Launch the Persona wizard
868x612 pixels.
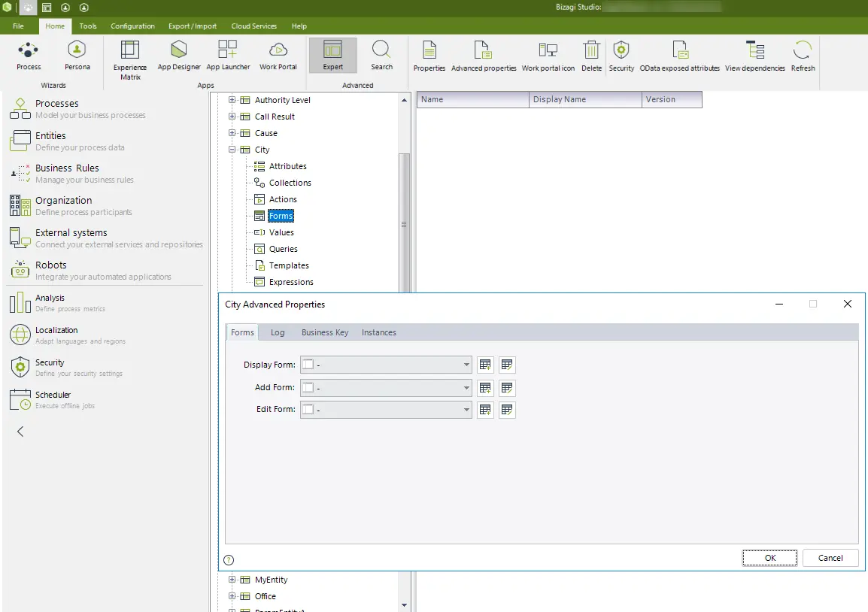(x=77, y=56)
